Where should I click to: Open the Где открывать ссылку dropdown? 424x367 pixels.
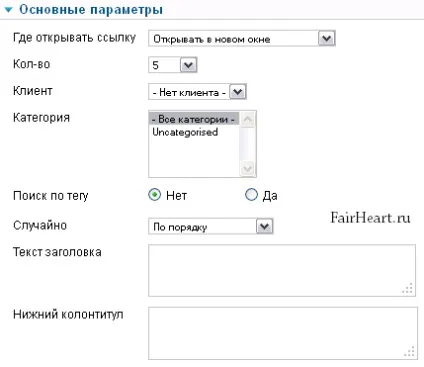(242, 39)
